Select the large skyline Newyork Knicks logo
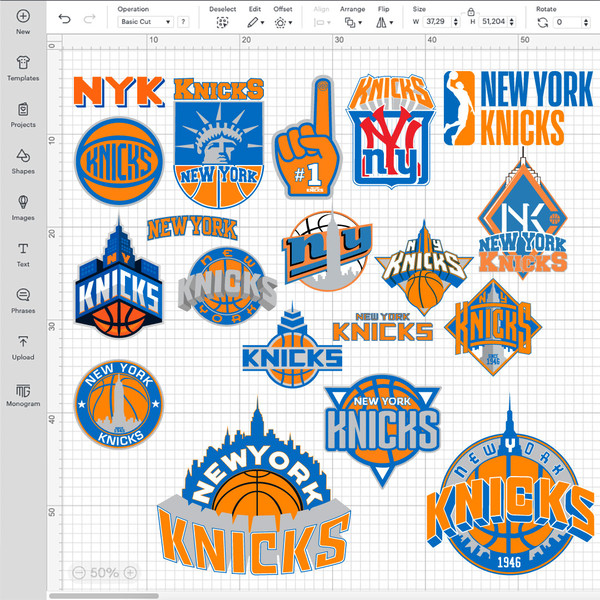 point(254,486)
